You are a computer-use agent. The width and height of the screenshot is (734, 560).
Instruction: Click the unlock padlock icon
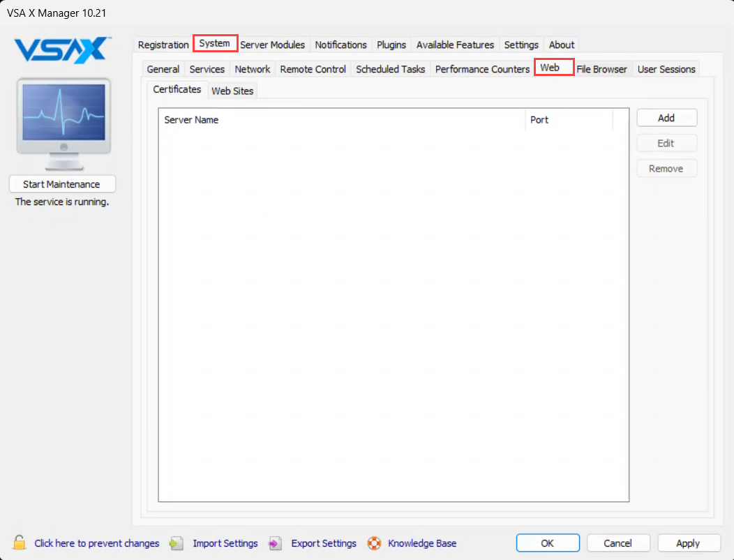[x=20, y=543]
